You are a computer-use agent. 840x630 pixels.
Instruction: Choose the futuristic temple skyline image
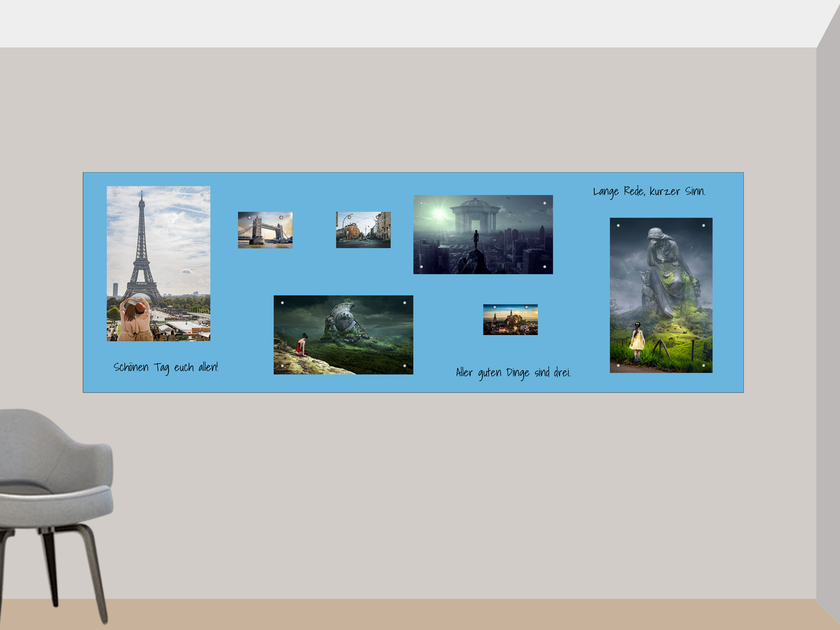click(483, 234)
